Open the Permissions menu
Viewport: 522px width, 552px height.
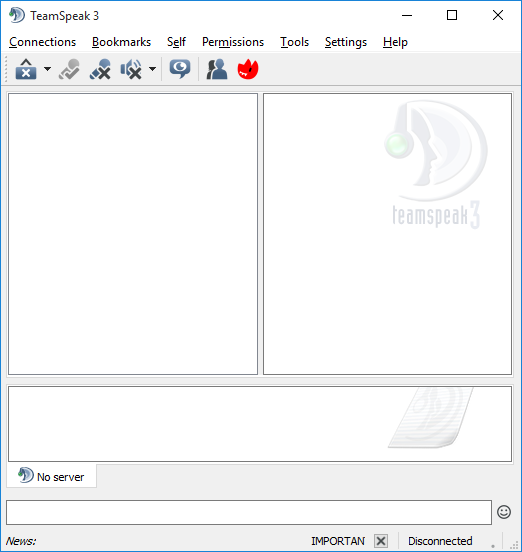[x=233, y=42]
